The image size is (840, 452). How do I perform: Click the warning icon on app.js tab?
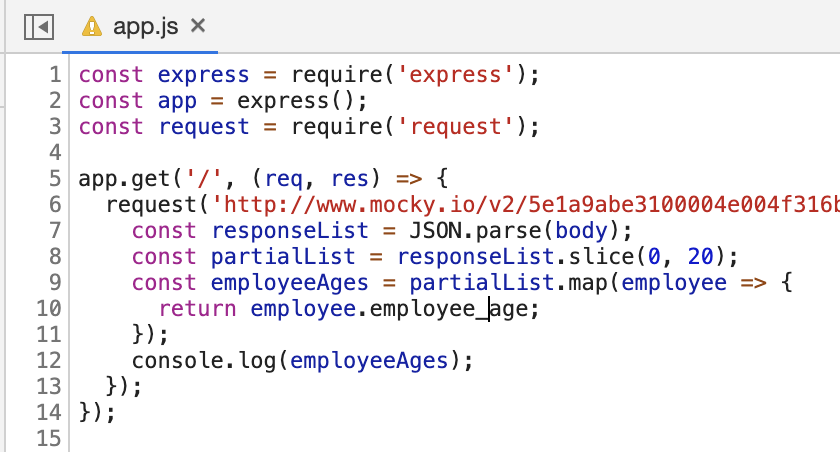(92, 26)
